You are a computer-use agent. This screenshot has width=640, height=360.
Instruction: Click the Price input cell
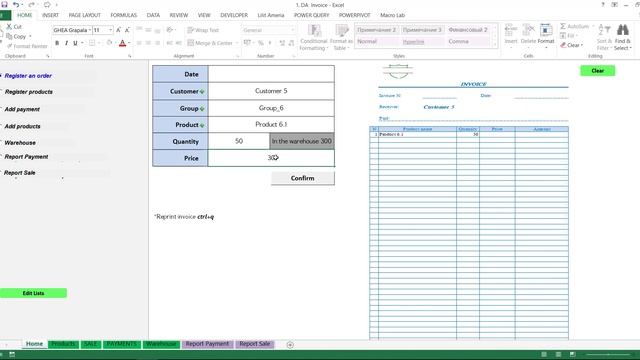coord(271,158)
